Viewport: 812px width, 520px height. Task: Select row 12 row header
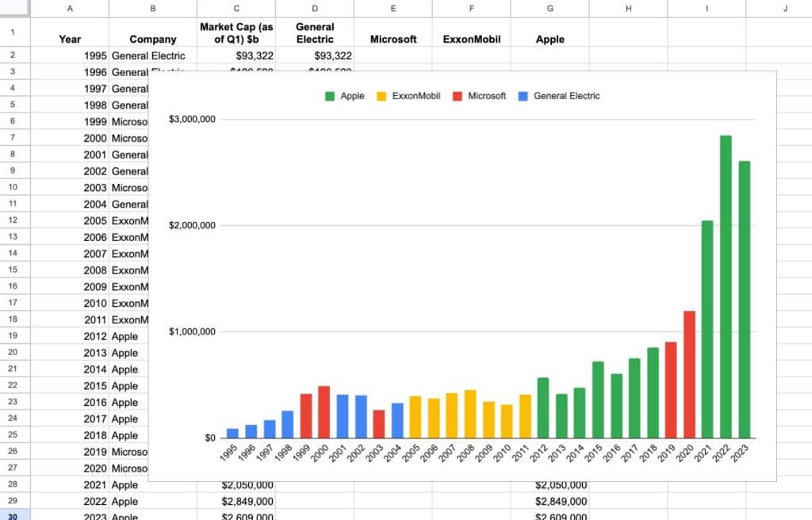[15, 220]
